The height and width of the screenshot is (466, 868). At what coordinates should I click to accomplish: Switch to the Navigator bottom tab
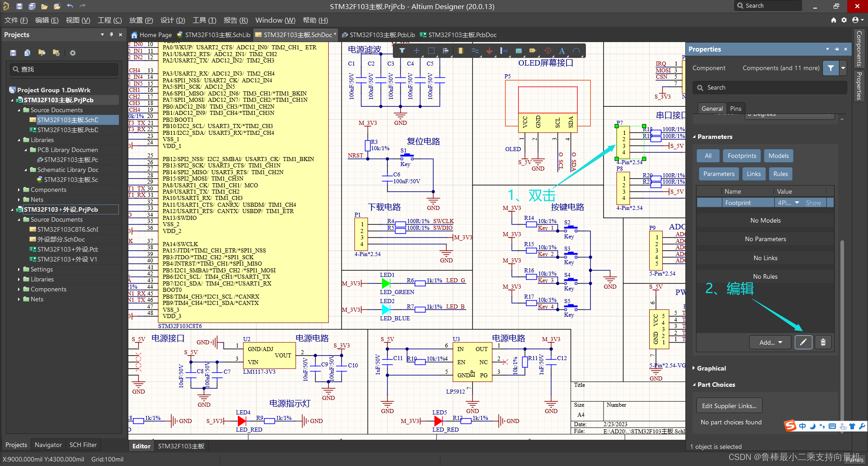click(x=48, y=445)
